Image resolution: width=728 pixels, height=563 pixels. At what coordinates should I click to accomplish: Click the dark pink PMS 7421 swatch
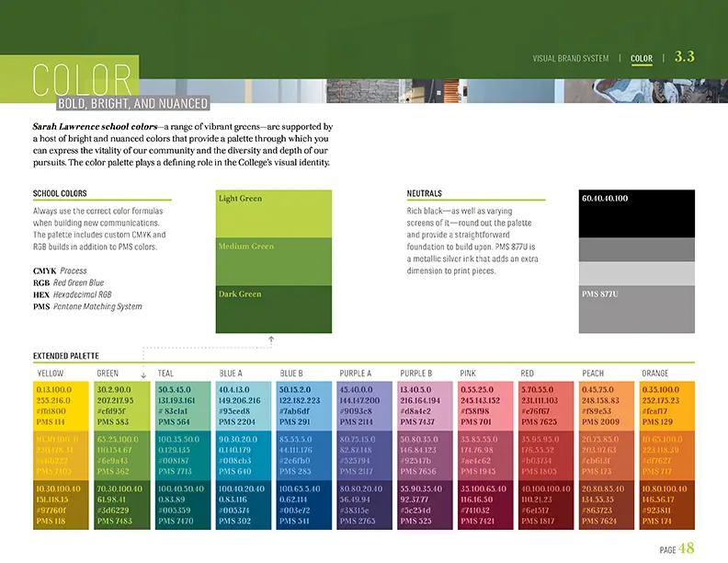point(485,505)
